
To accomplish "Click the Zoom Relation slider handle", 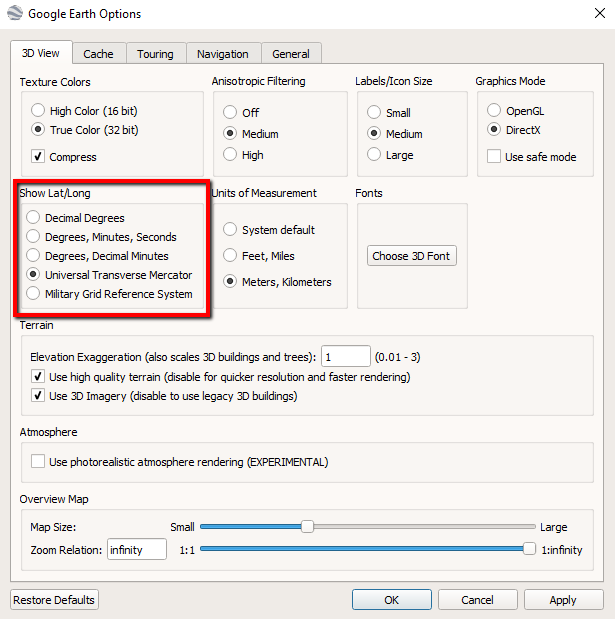I will tap(529, 549).
